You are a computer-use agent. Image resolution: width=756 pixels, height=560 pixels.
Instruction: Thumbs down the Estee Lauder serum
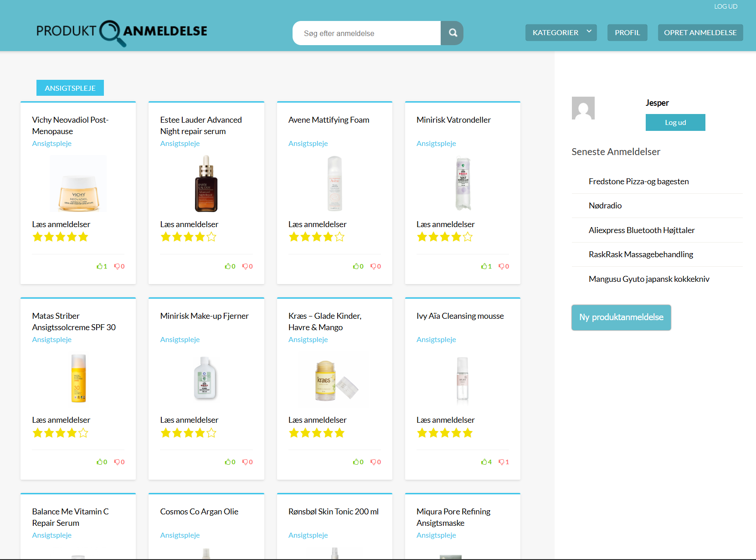(245, 266)
